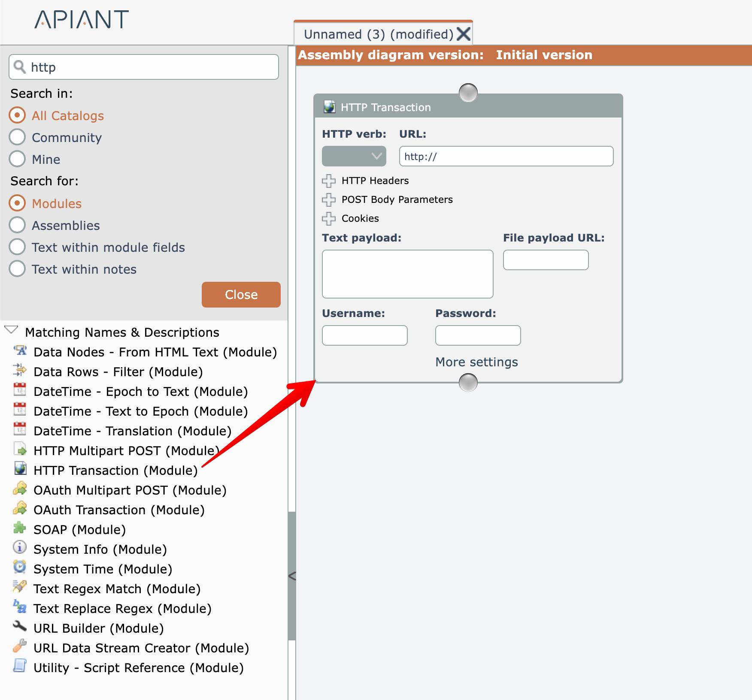Viewport: 752px width, 700px height.
Task: Select Text Regex Match module entry
Action: 117,589
